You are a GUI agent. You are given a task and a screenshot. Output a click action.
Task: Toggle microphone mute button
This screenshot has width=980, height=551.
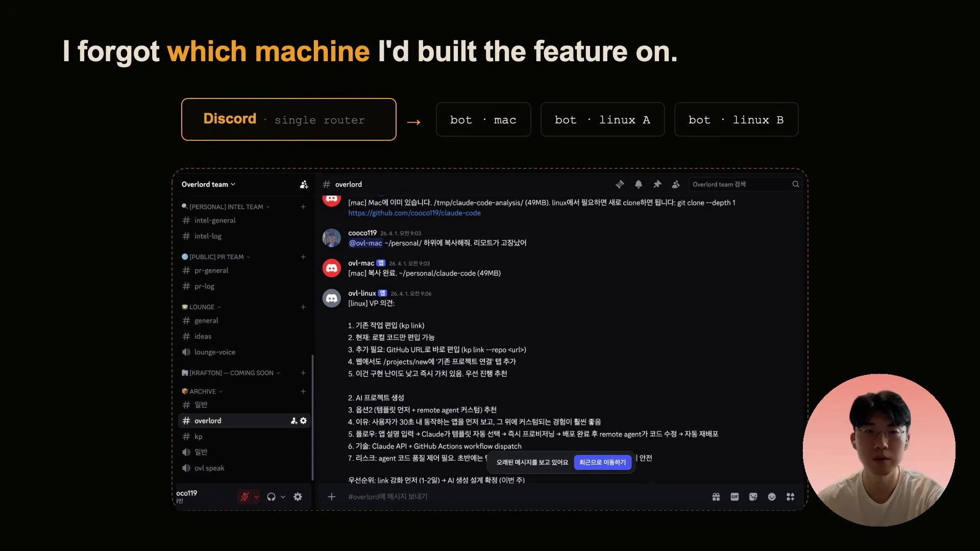(244, 497)
